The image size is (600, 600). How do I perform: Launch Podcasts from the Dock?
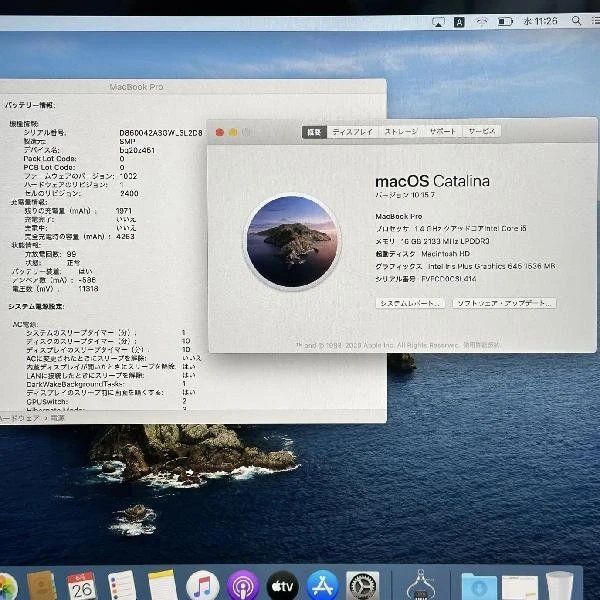(243, 585)
